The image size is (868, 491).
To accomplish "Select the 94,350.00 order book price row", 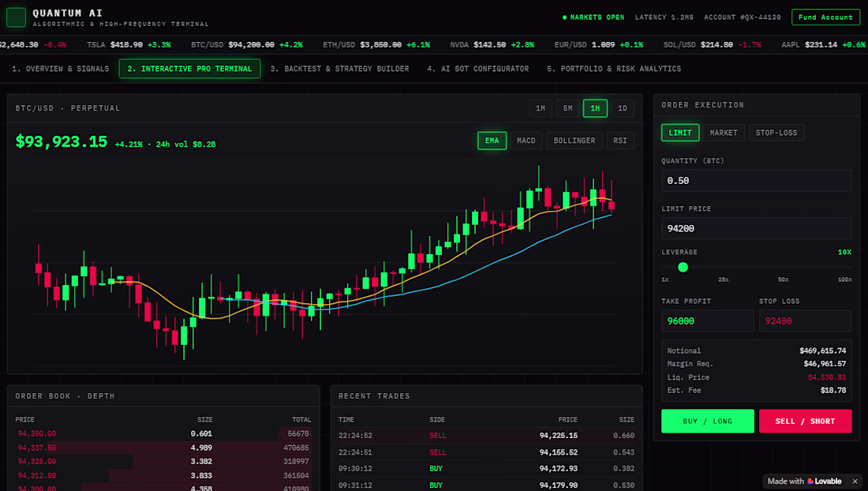I will pyautogui.click(x=163, y=434).
